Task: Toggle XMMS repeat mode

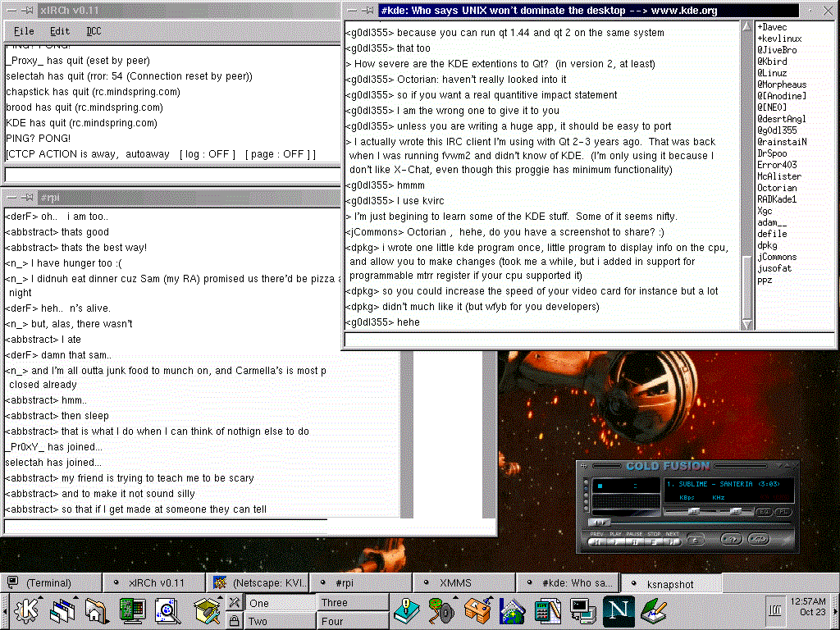Action: tap(759, 539)
